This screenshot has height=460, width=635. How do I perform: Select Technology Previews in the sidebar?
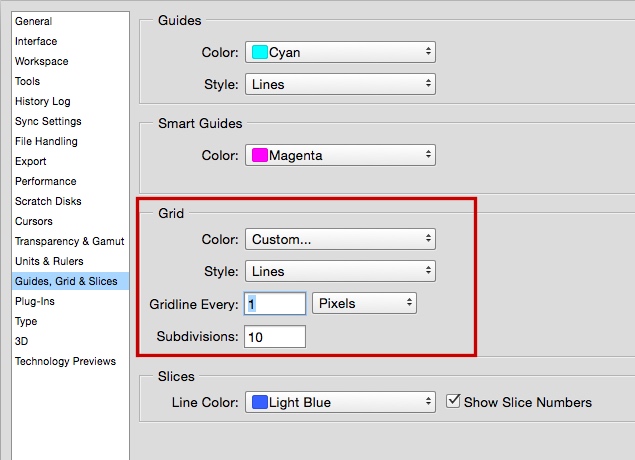pyautogui.click(x=65, y=361)
